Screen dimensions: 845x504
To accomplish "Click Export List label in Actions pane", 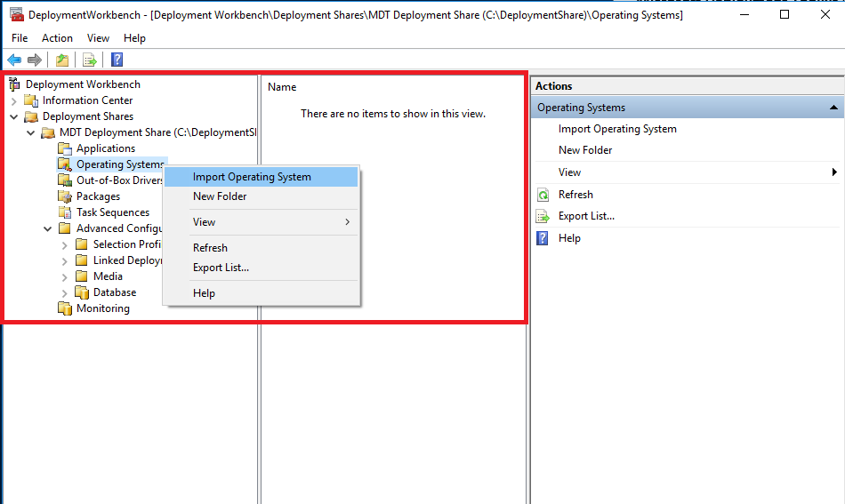I will pos(586,216).
